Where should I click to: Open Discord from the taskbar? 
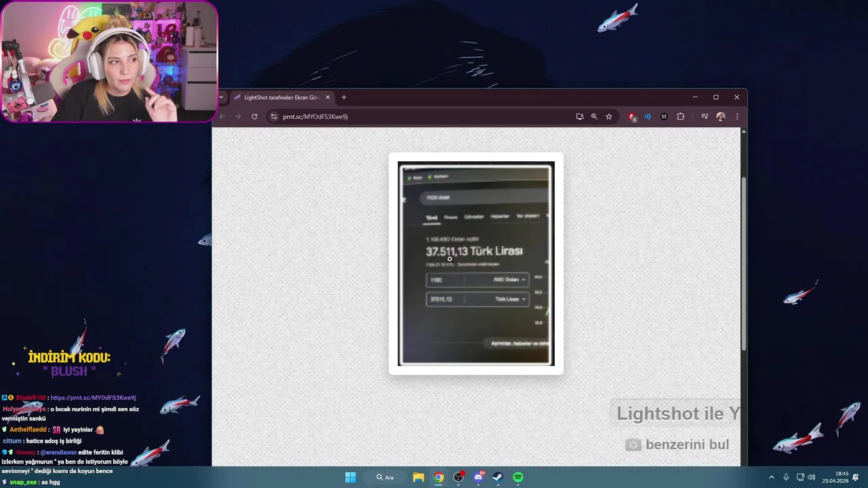tap(478, 477)
